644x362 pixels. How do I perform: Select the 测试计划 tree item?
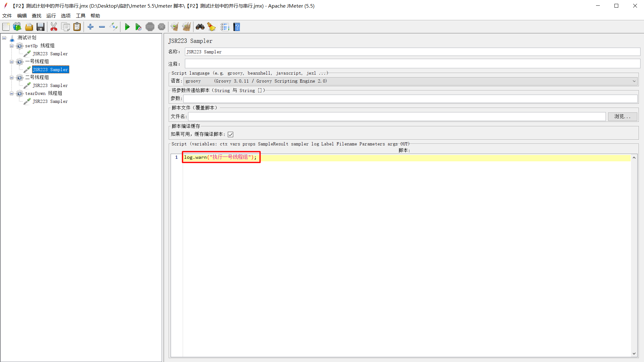tap(27, 38)
